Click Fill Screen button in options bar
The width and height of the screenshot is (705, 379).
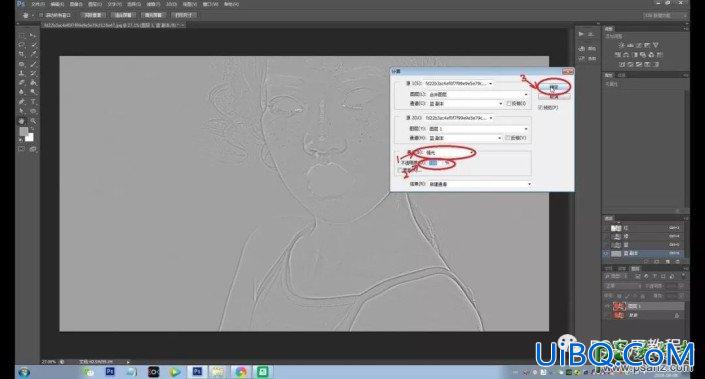(153, 15)
